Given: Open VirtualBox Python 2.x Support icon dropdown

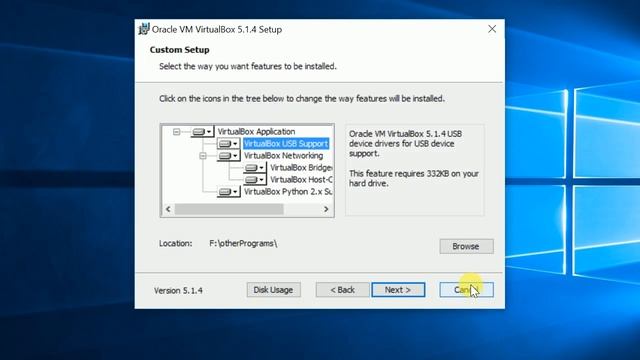Looking at the screenshot, I should tap(228, 191).
